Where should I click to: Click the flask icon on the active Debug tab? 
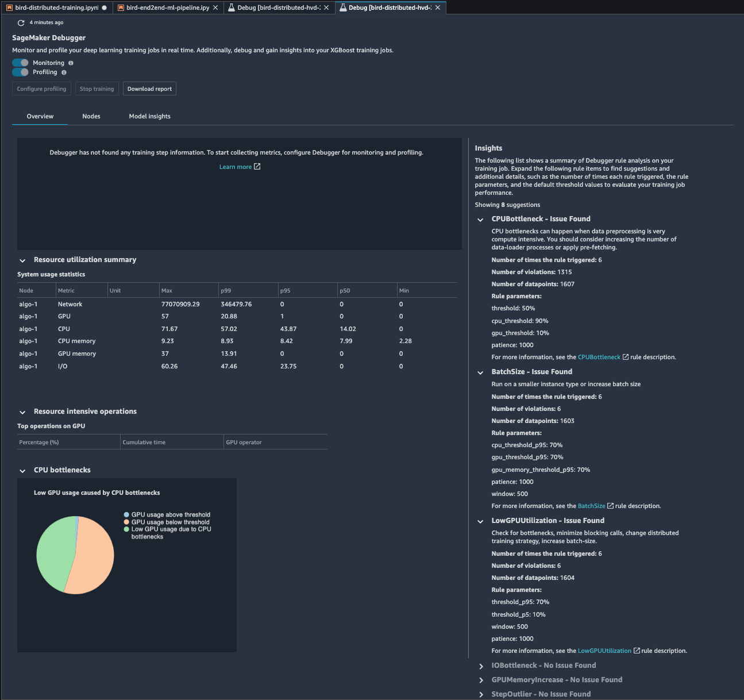coord(343,7)
